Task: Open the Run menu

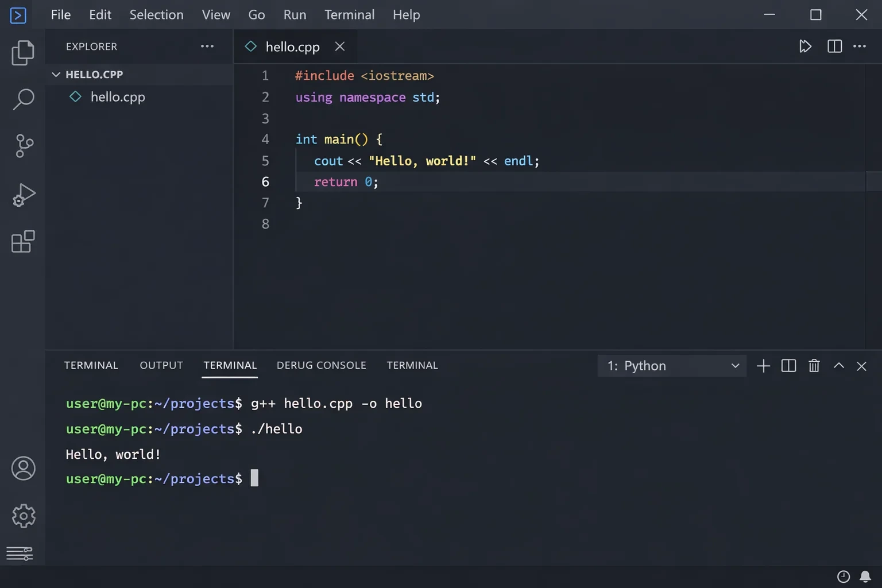Action: click(295, 15)
